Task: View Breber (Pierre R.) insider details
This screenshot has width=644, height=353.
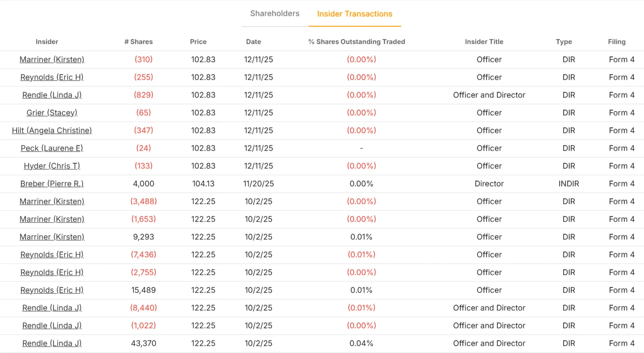Action: click(x=52, y=184)
